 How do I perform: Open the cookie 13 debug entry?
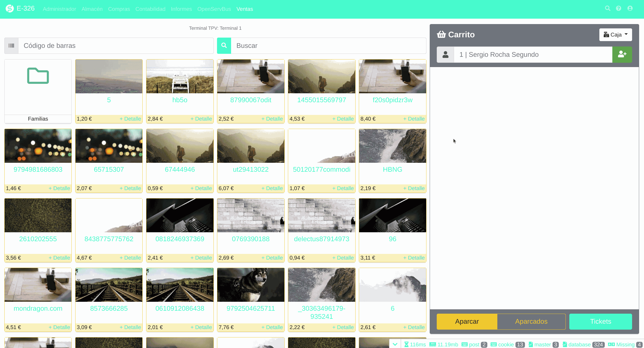(x=508, y=344)
